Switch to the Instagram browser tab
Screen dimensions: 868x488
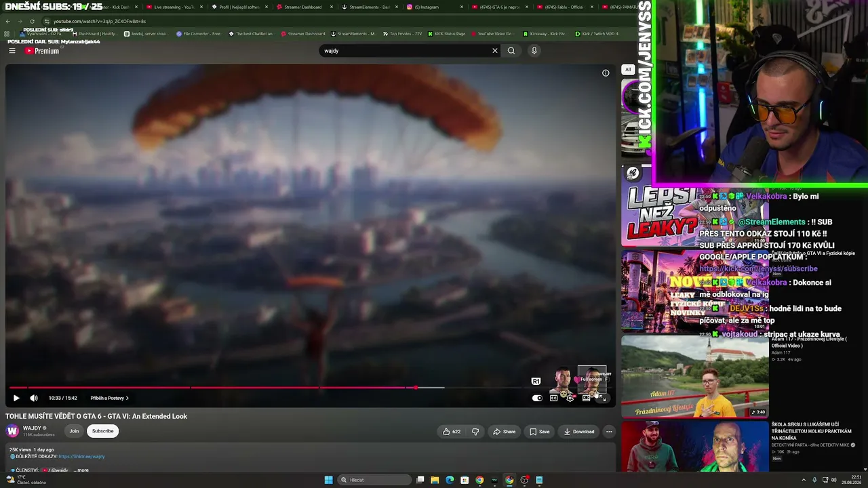coord(435,7)
